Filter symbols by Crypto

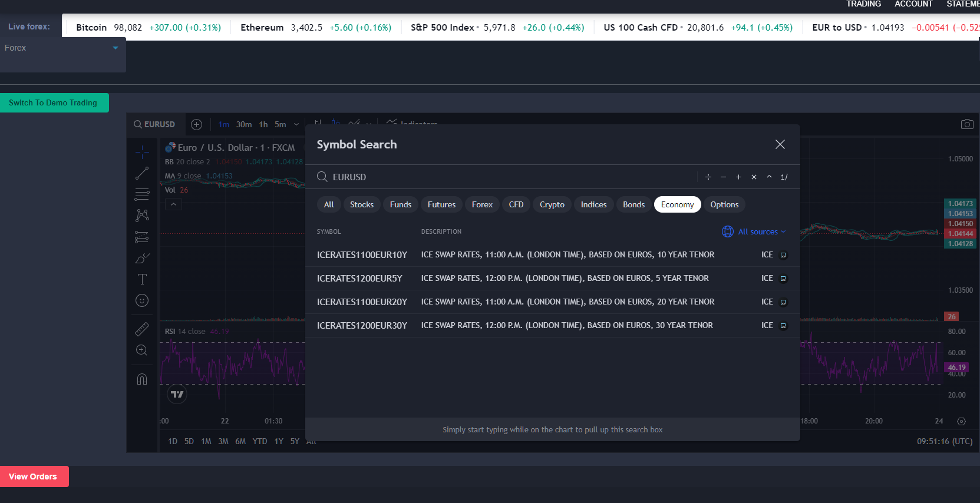pyautogui.click(x=552, y=204)
